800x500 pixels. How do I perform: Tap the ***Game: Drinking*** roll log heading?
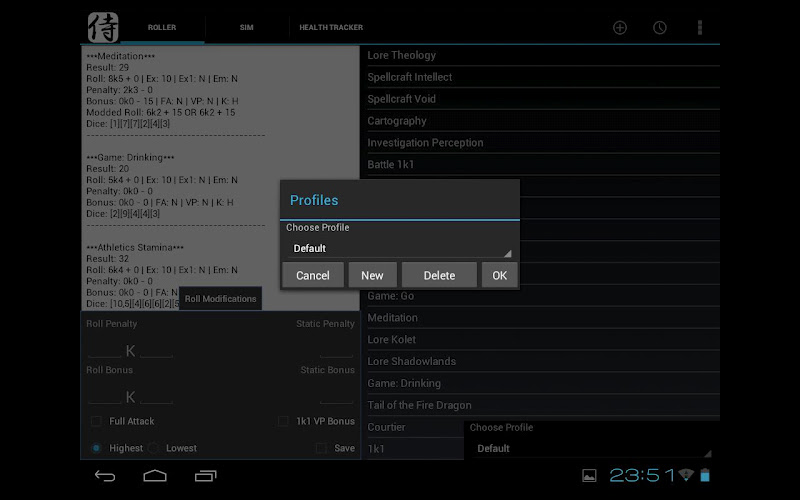[x=130, y=157]
